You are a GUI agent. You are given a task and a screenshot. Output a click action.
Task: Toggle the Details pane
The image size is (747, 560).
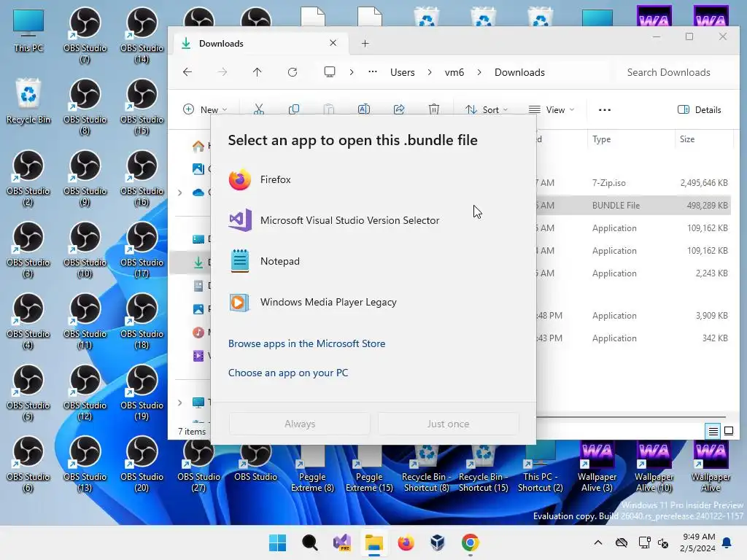700,109
